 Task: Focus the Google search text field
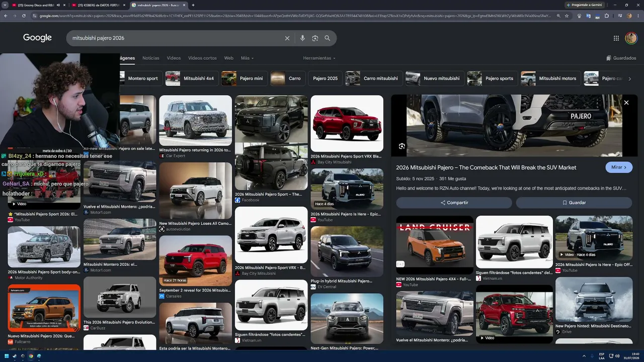176,38
